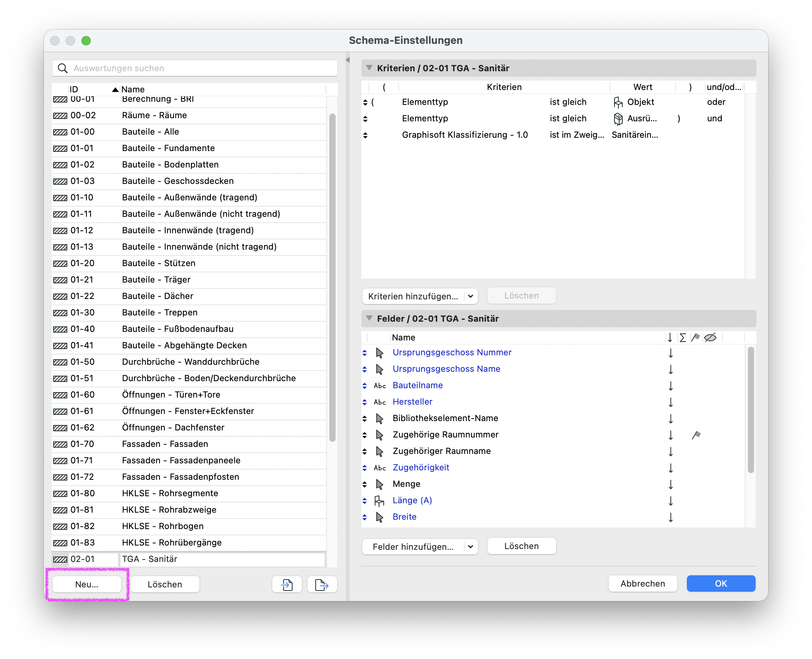
Task: Change the 'oder' conjunction in first criterion
Action: pyautogui.click(x=716, y=102)
